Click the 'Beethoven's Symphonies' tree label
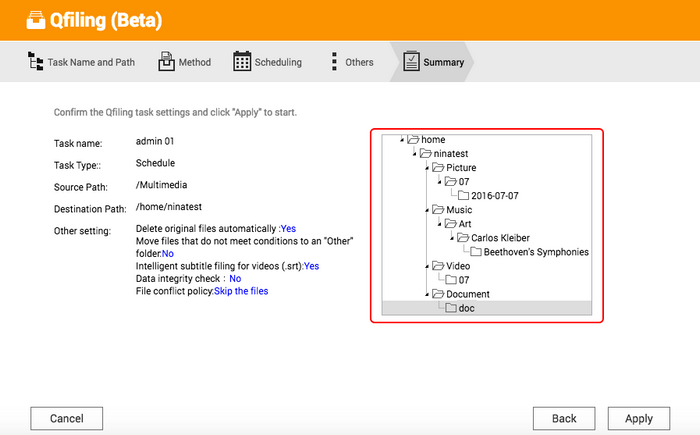This screenshot has height=435, width=700. (x=536, y=252)
